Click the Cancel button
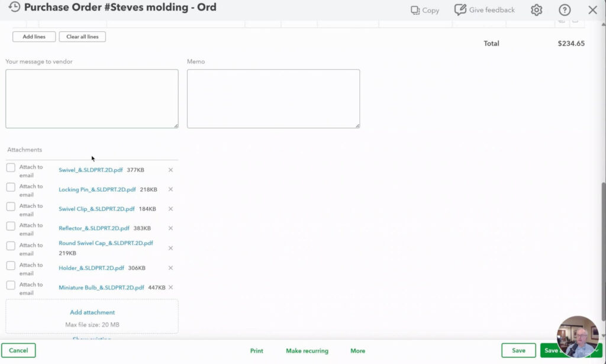This screenshot has width=606, height=364. tap(18, 350)
